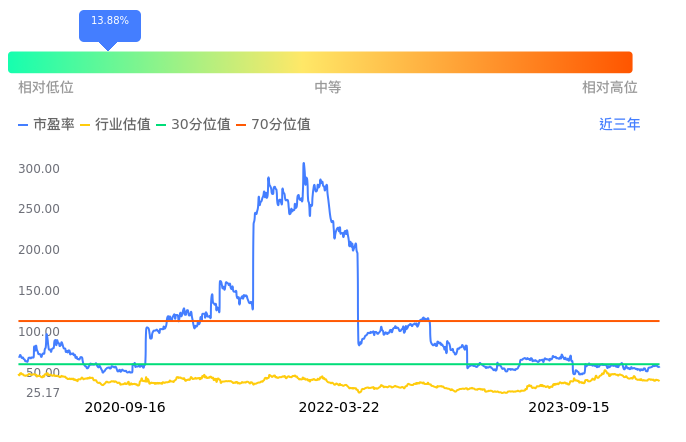Screen dimensions: 686x442
Task: Click the 相对高位 label
Action: (610, 87)
